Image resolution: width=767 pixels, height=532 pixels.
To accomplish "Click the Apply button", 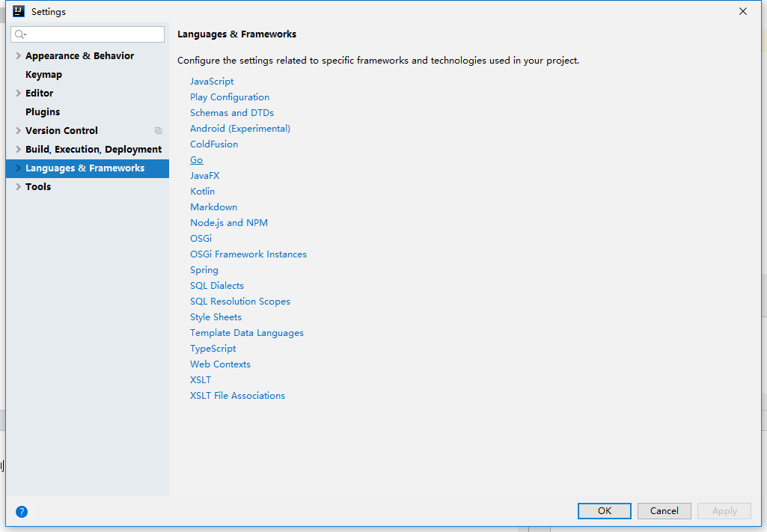I will tap(724, 511).
